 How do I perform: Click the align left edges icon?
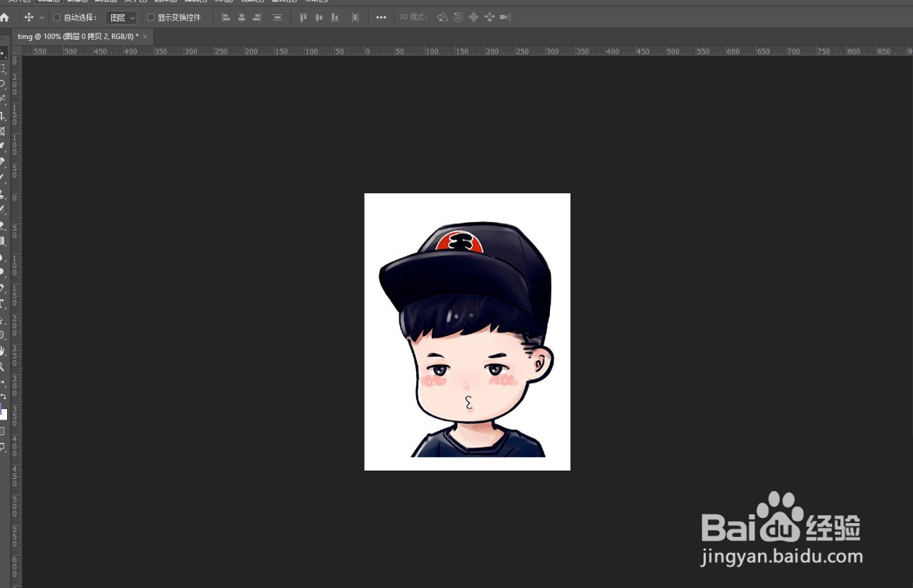click(x=226, y=17)
